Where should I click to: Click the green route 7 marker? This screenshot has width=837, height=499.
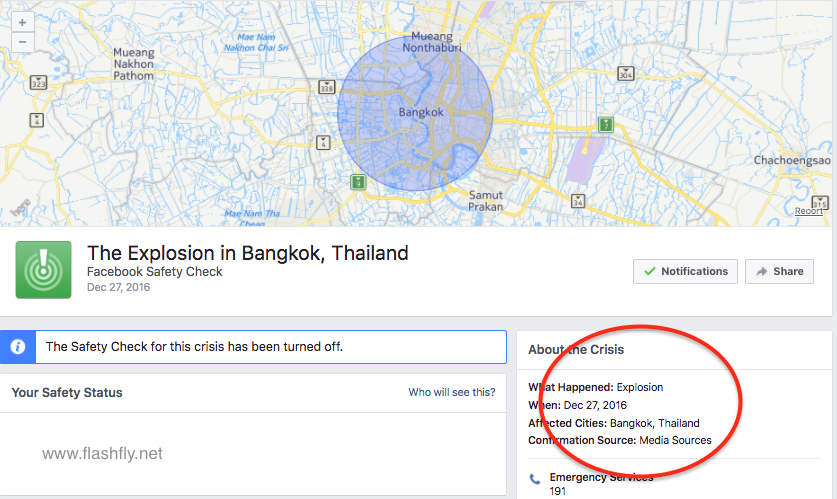click(605, 124)
